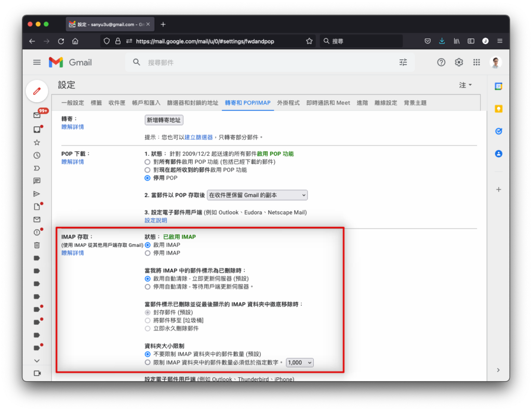Image resolution: width=532 pixels, height=411 pixels.
Task: Click the Firefox 搜尋 search box
Action: [x=361, y=41]
